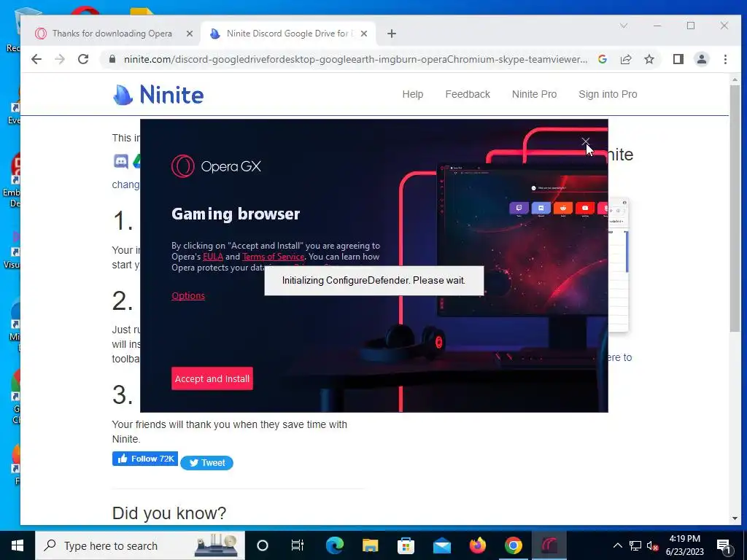Image resolution: width=747 pixels, height=560 pixels.
Task: Click Facebook Follow 72K button
Action: click(145, 459)
